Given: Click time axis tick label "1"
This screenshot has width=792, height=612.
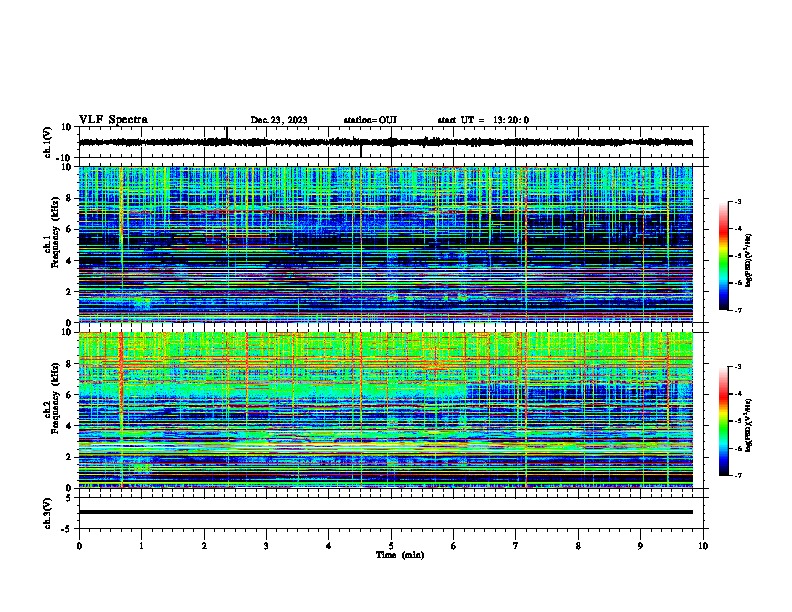Looking at the screenshot, I should (141, 546).
